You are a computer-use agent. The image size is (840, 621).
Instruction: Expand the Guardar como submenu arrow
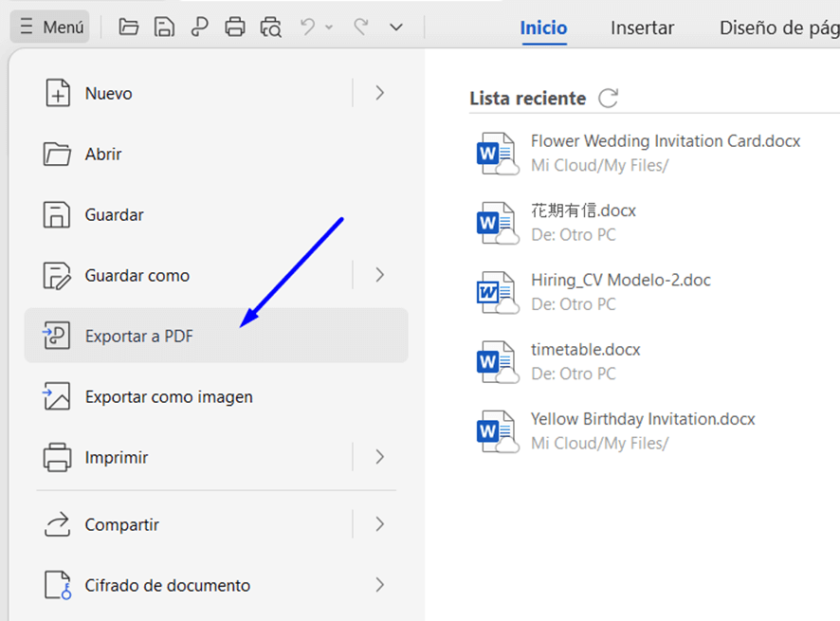tap(379, 275)
